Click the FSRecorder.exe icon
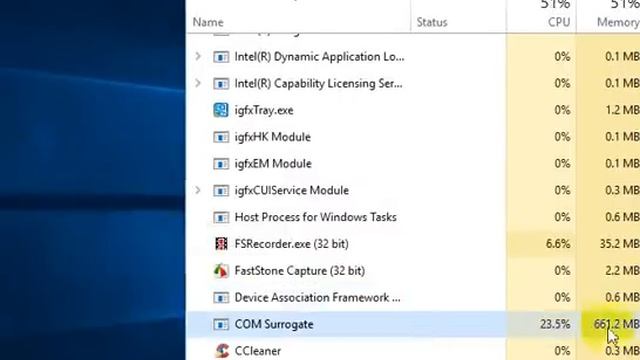The width and height of the screenshot is (640, 360). click(x=221, y=244)
